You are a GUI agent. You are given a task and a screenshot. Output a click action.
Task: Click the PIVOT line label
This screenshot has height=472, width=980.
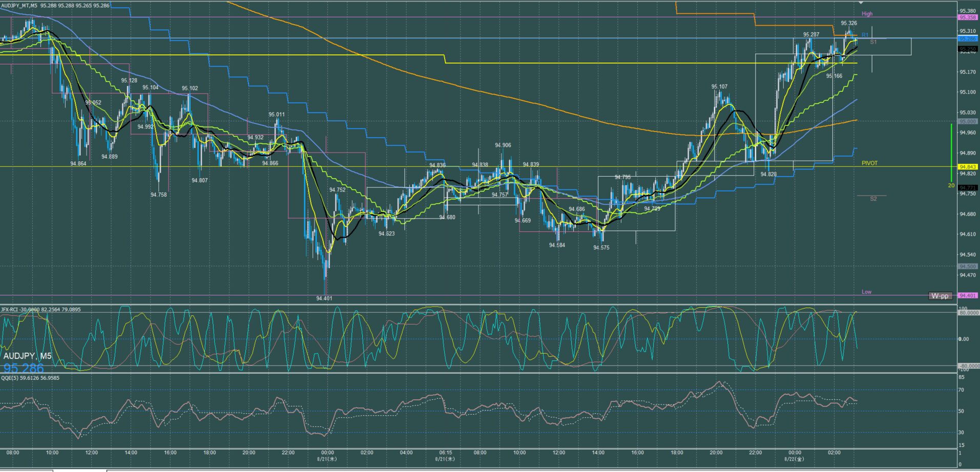[869, 163]
